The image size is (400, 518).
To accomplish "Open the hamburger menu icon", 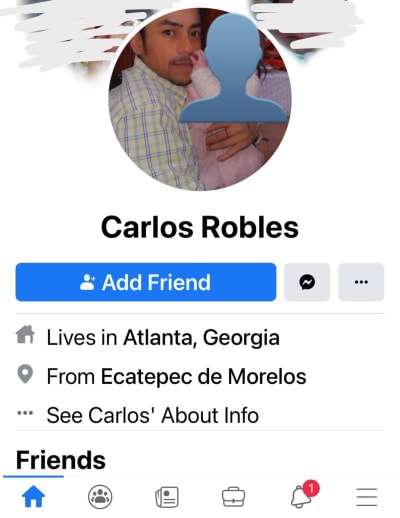I will coord(367,497).
